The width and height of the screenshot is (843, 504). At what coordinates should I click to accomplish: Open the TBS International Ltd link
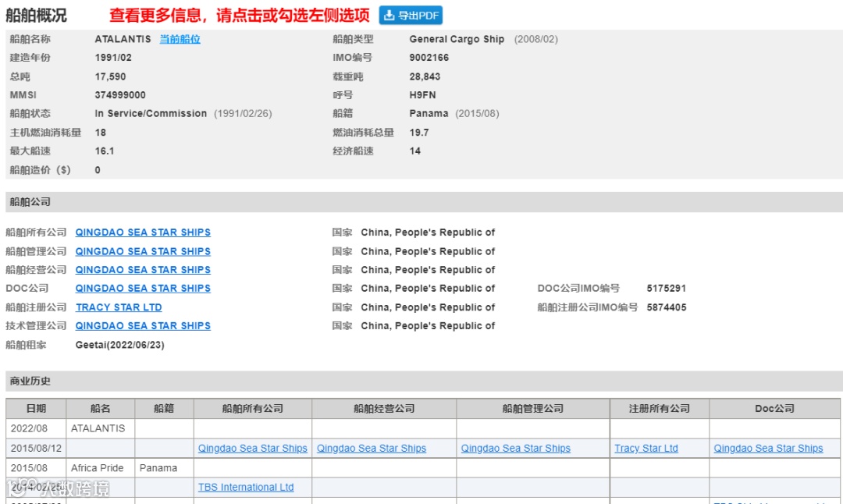tap(246, 487)
